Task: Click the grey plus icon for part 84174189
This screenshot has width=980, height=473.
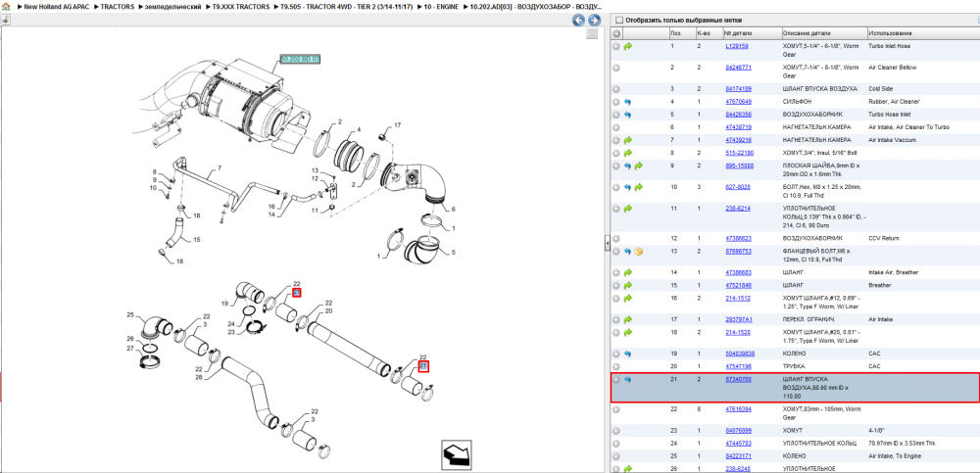Action: pyautogui.click(x=616, y=89)
